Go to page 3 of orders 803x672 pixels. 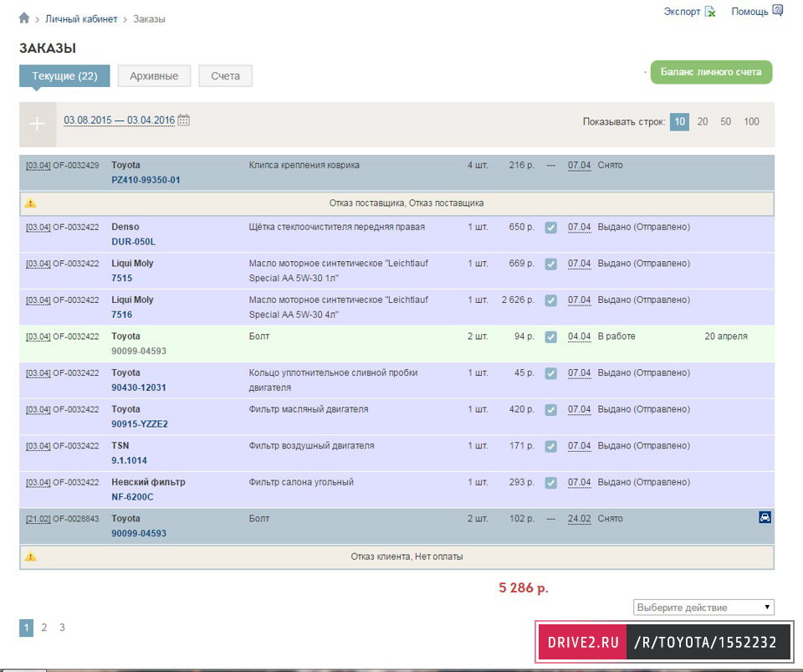tap(62, 628)
